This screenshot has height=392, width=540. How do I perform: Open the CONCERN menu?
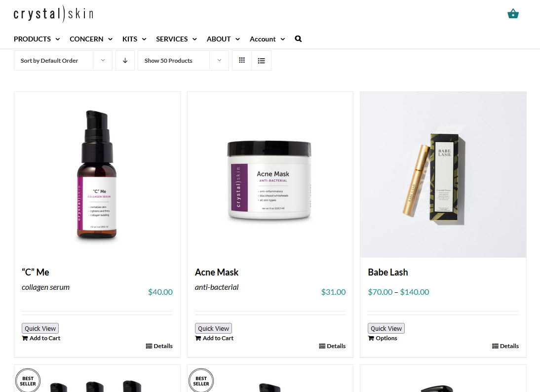coord(91,39)
